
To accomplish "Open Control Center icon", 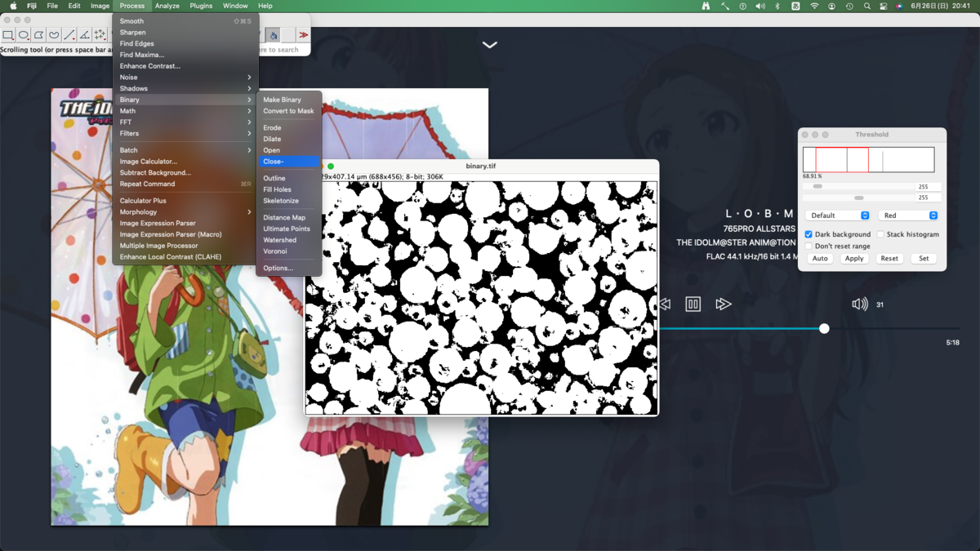I will [x=883, y=6].
